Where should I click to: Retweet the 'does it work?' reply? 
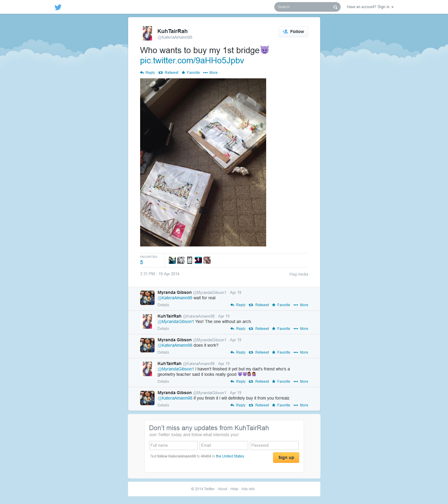click(x=259, y=352)
